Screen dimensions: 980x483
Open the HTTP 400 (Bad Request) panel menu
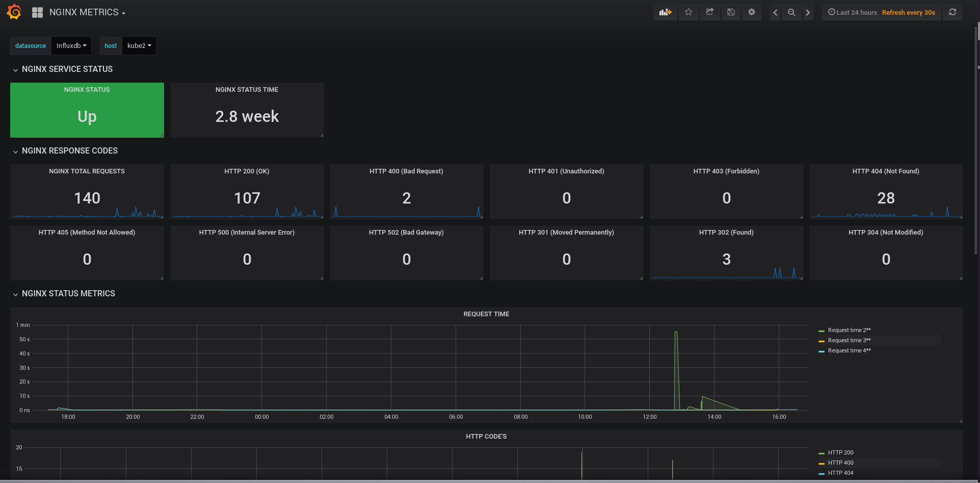[407, 171]
